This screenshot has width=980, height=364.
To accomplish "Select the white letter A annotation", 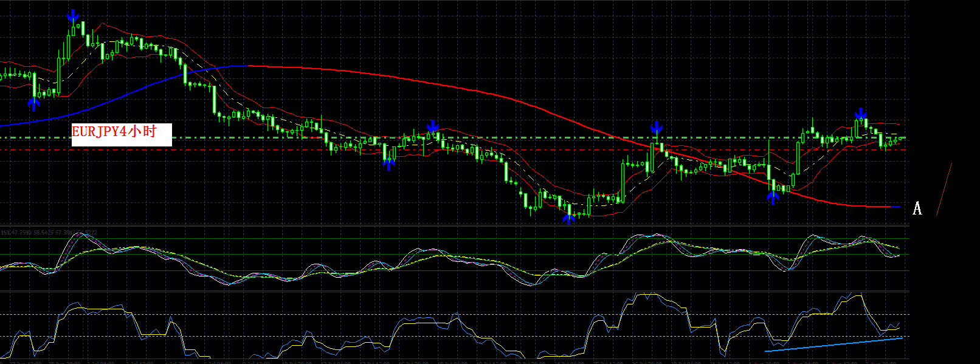I will point(917,208).
